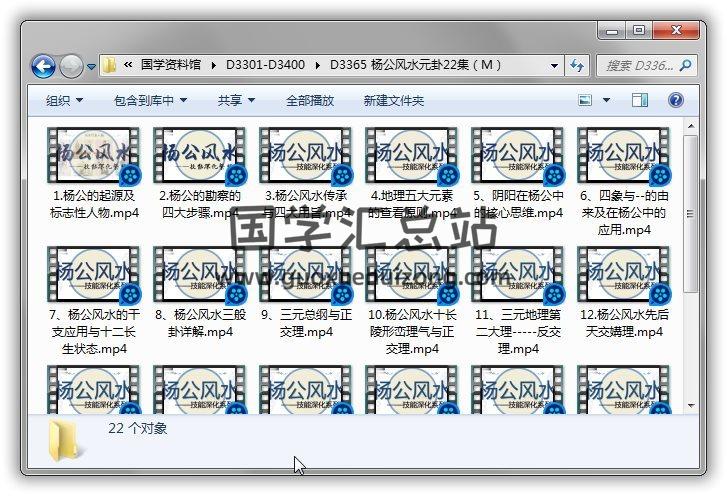Click the help question mark icon

675,100
